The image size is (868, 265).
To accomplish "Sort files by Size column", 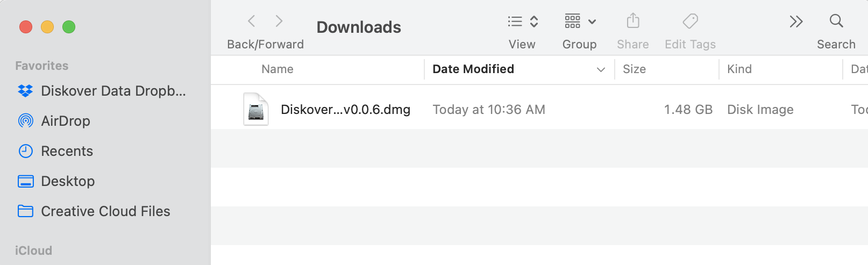I will 635,69.
